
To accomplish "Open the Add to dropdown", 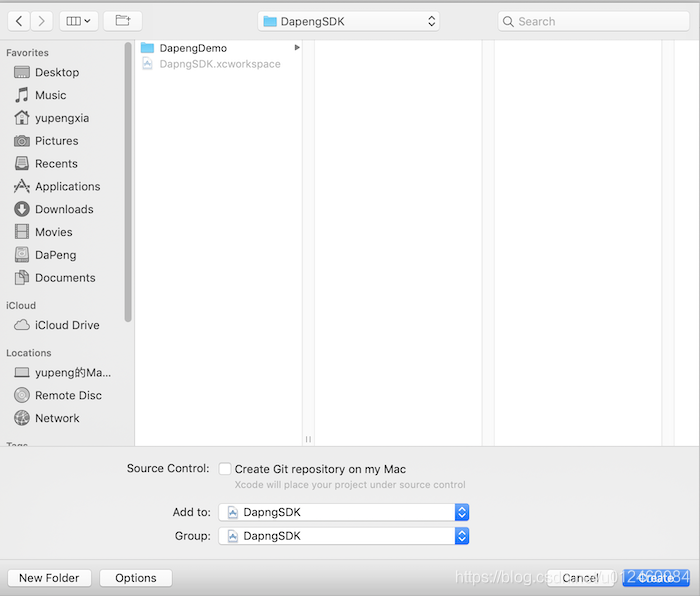I will [343, 512].
